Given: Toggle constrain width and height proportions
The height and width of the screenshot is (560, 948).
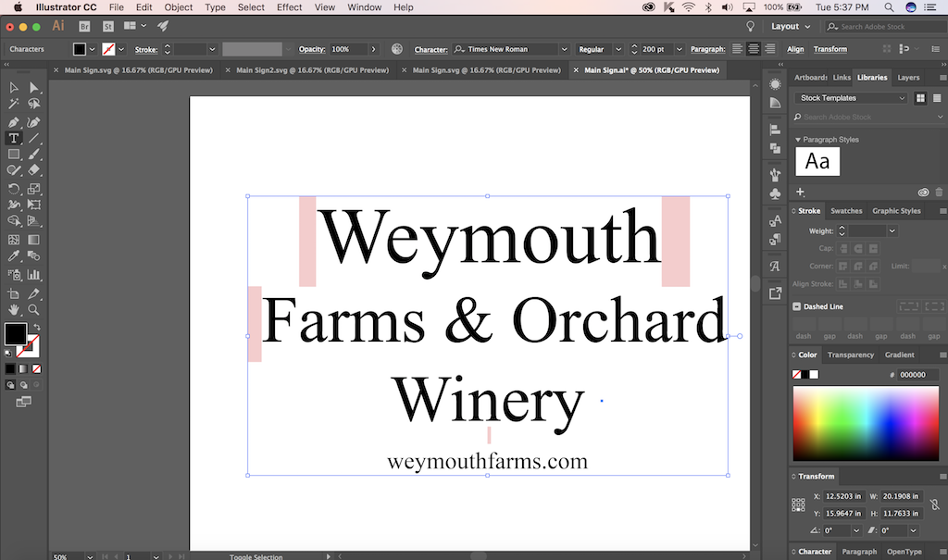Looking at the screenshot, I should (935, 504).
